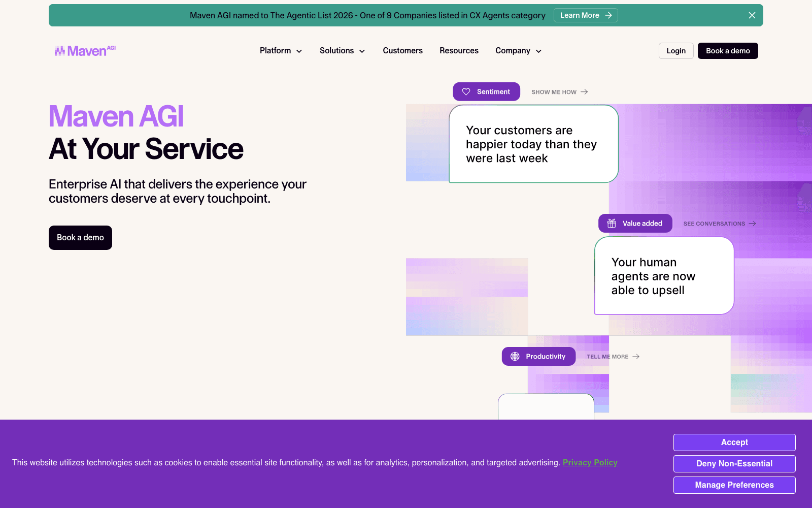Screen dimensions: 812x508
Task: Click the At Your Service heading
Action: point(146,149)
